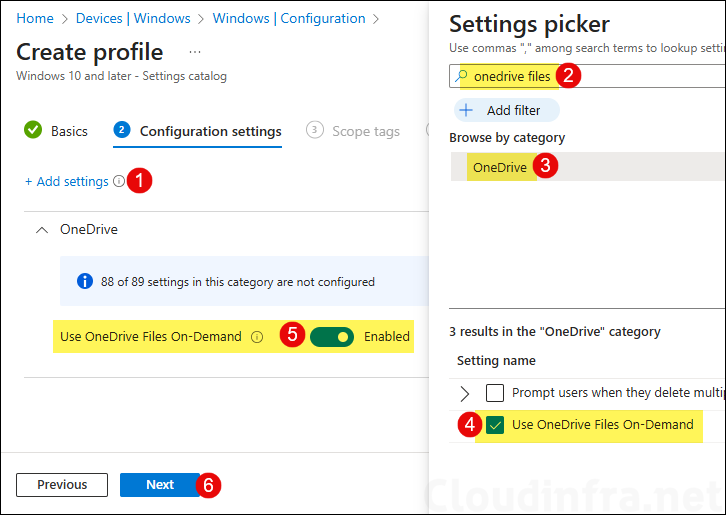This screenshot has height=515, width=726.
Task: Click the blue info icon in the settings banner
Action: [85, 281]
